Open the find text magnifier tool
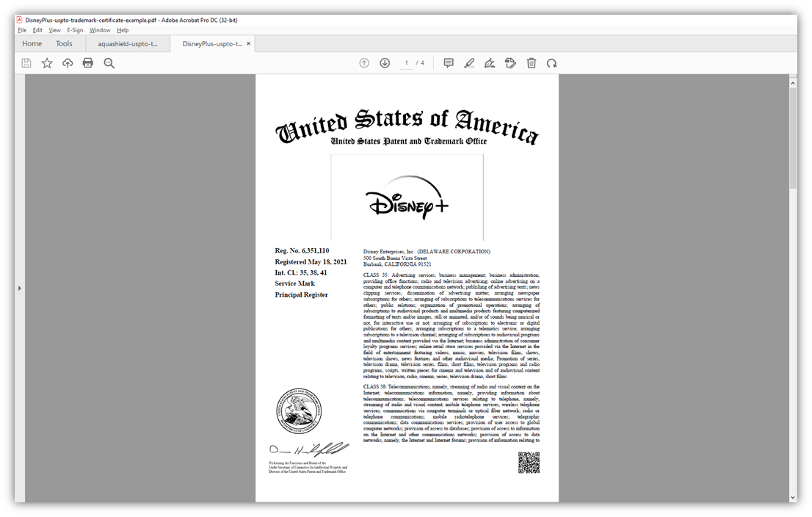812x517 pixels. pyautogui.click(x=109, y=63)
